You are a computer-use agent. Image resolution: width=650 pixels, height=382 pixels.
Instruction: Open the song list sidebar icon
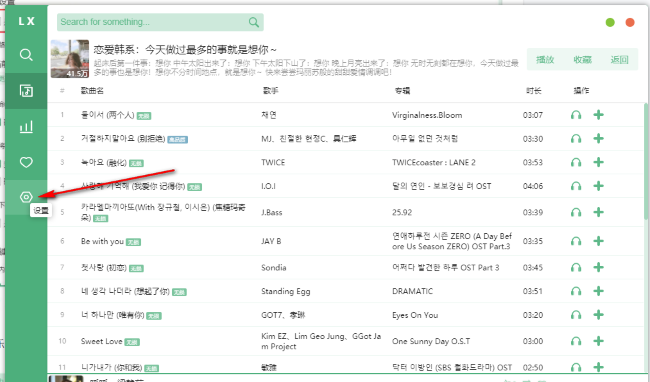coord(26,90)
